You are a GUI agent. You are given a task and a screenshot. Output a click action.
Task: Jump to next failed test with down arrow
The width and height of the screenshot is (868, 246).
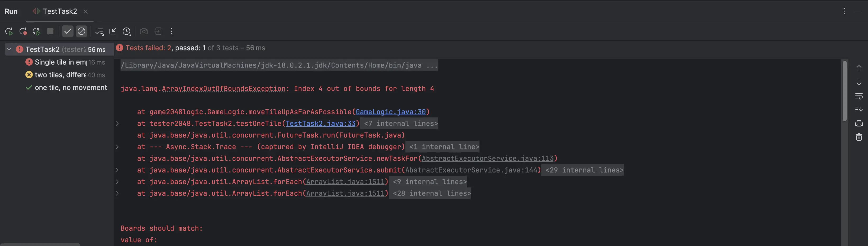coord(859,83)
